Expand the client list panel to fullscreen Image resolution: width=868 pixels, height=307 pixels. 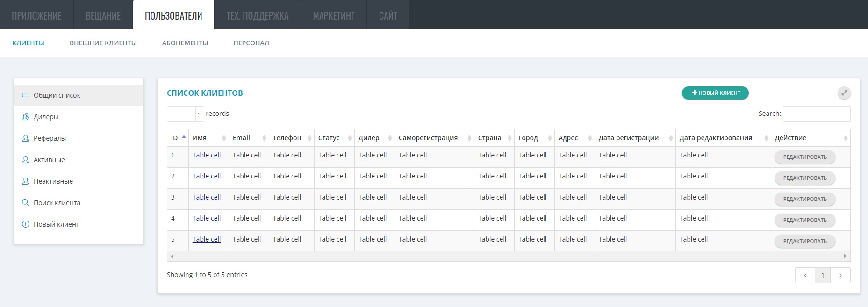click(844, 93)
